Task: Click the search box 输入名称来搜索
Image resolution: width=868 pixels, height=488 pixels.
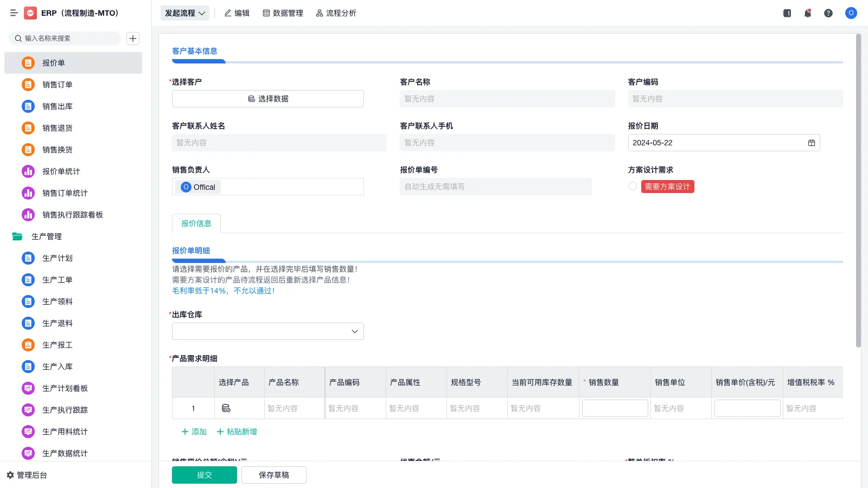Action: click(x=65, y=38)
